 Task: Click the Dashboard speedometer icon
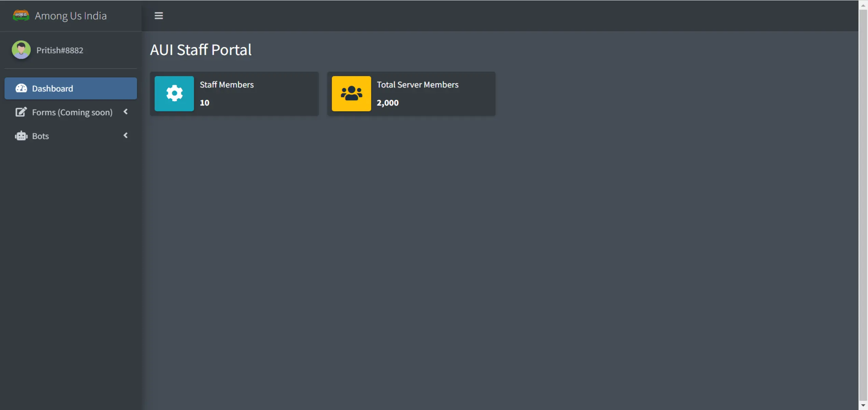point(21,88)
